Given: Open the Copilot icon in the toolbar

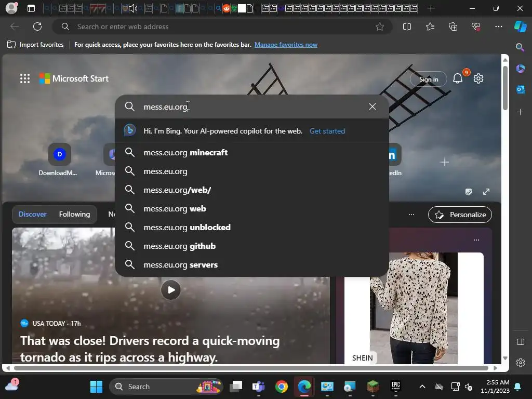Looking at the screenshot, I should [520, 26].
